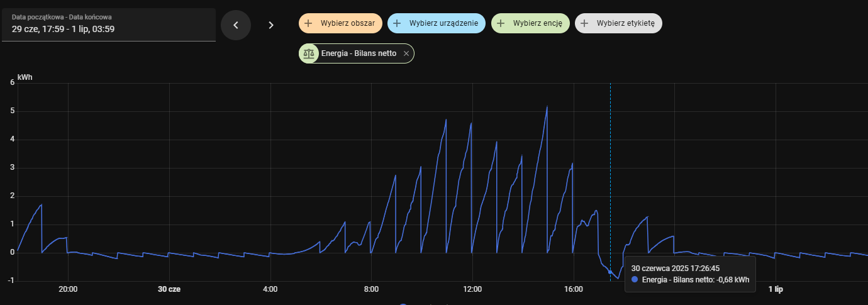This screenshot has width=868, height=305.
Task: Click the 20:00 x-axis label
Action: pyautogui.click(x=68, y=289)
